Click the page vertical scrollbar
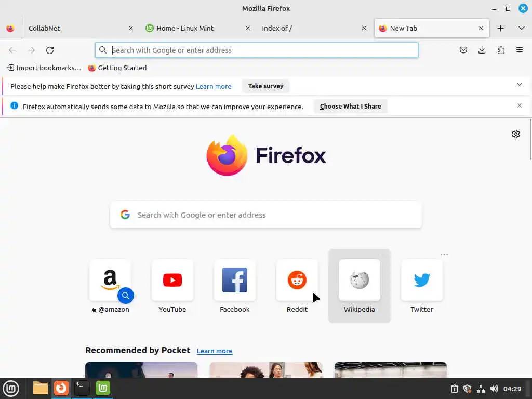Image resolution: width=532 pixels, height=399 pixels. pyautogui.click(x=530, y=139)
